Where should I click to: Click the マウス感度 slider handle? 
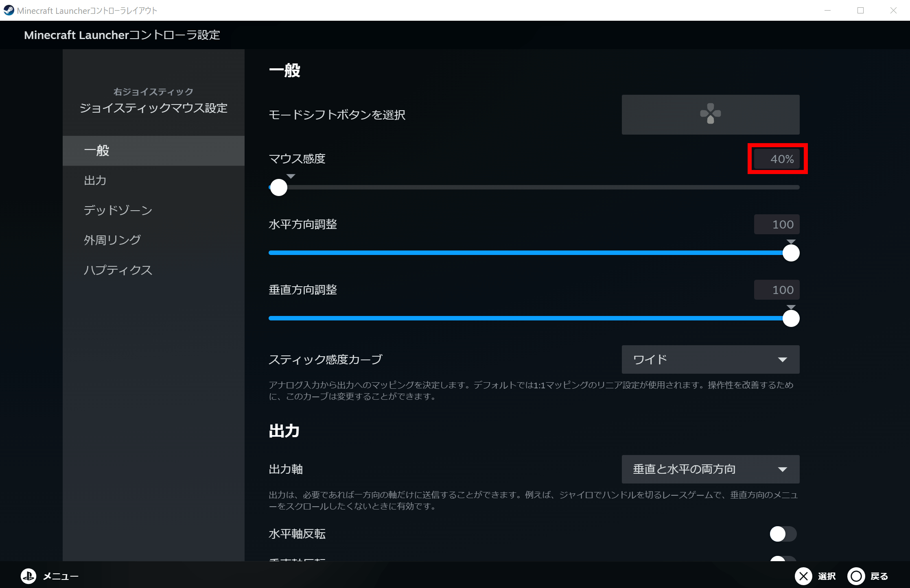(x=279, y=187)
